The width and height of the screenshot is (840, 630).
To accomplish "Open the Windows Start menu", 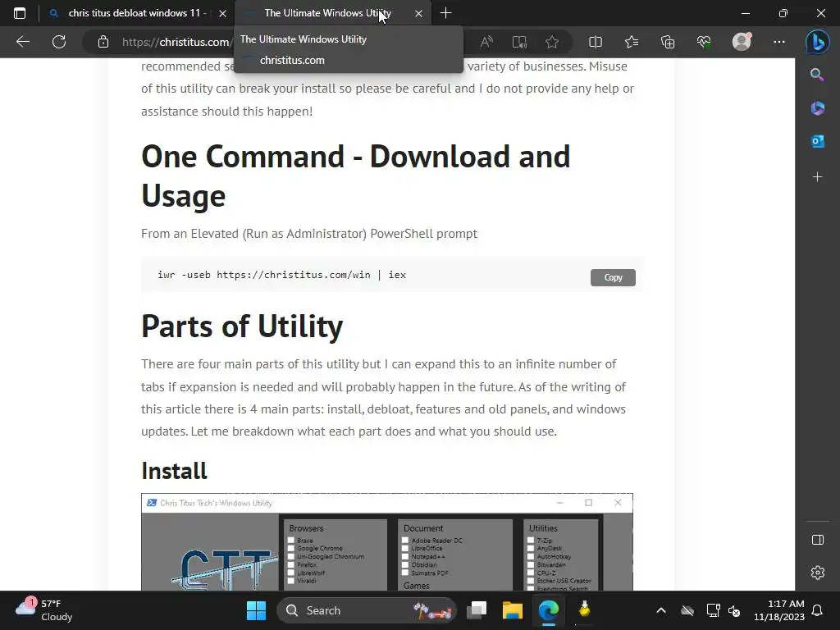I will [256, 610].
